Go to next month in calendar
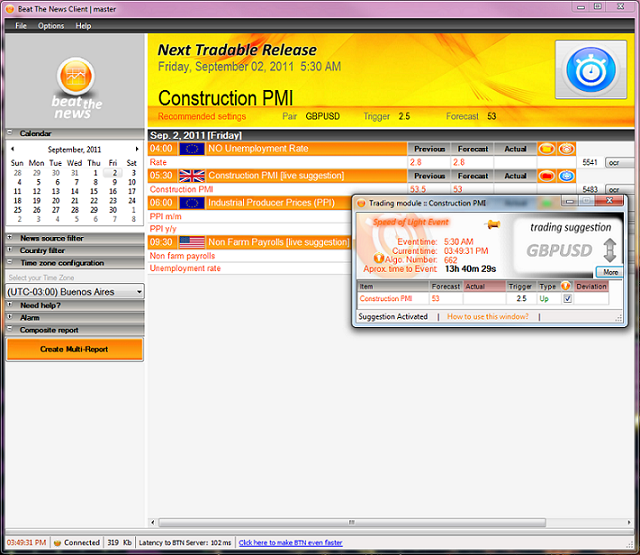 coord(137,149)
